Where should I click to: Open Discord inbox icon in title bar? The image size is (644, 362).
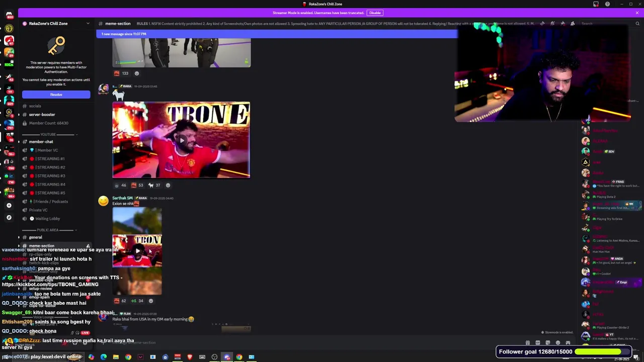596,4
